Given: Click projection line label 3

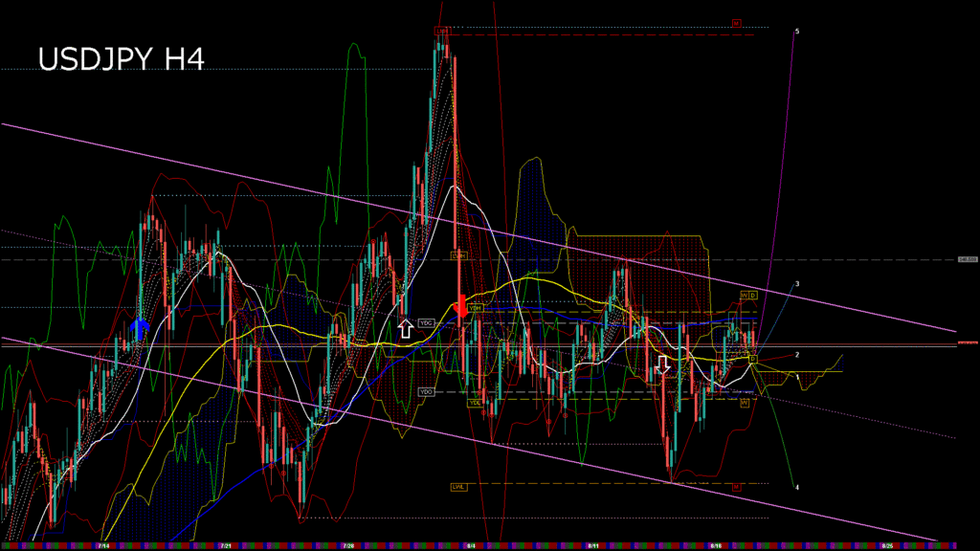Looking at the screenshot, I should click(x=797, y=284).
